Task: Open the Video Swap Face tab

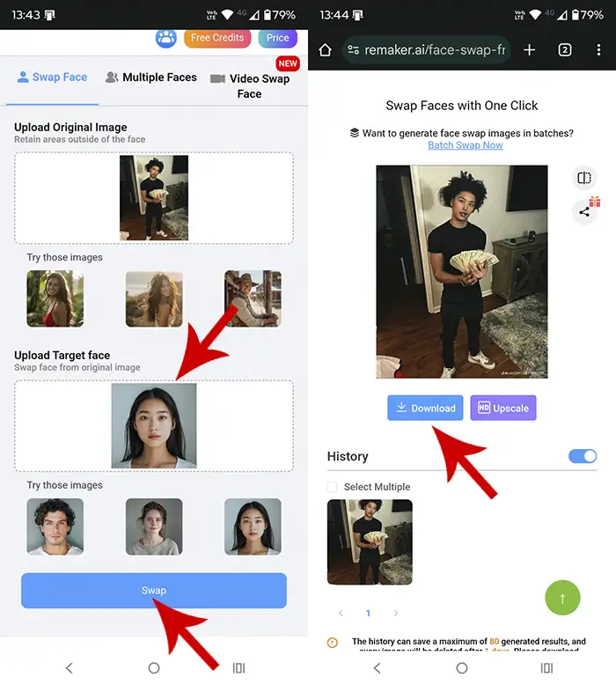Action: click(x=249, y=85)
